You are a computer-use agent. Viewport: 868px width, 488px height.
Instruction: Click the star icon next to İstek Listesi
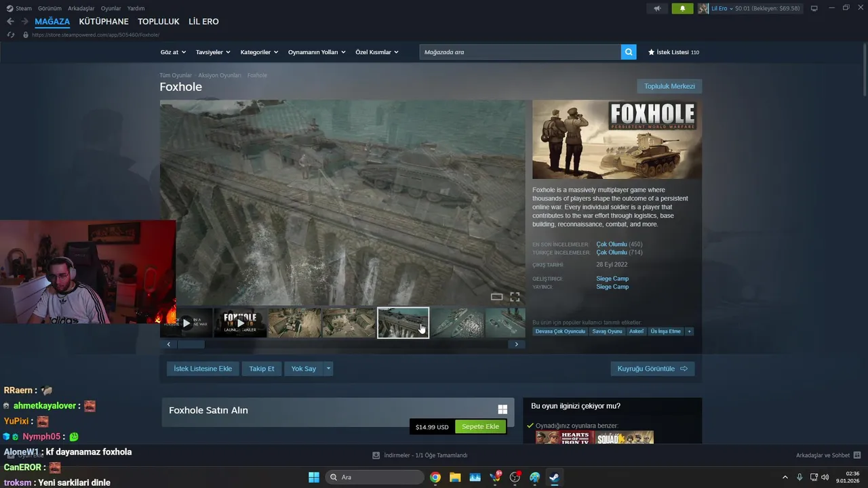pos(652,52)
